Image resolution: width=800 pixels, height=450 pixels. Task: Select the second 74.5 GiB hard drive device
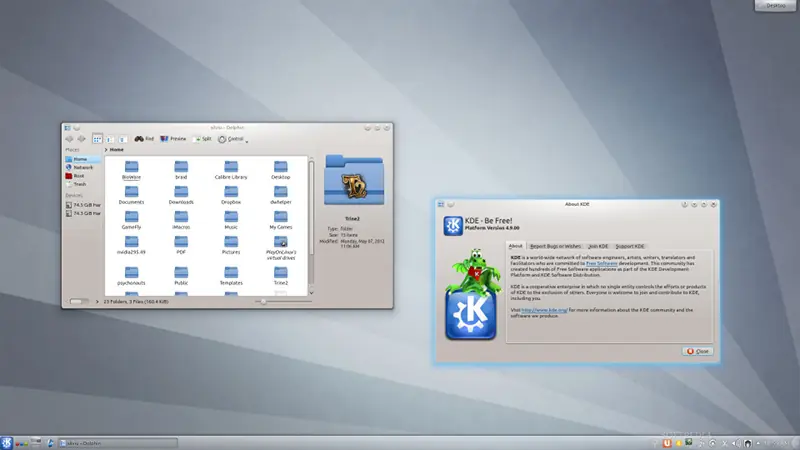(83, 213)
